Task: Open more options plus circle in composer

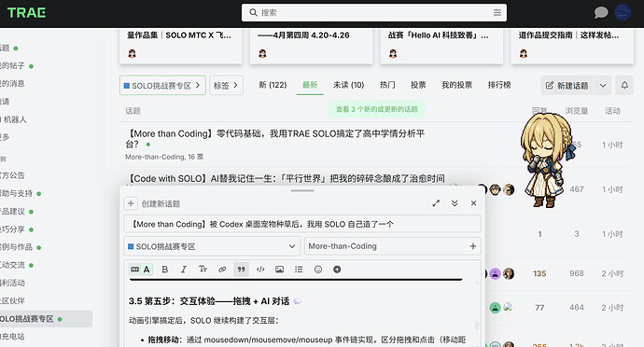Action: 337,270
